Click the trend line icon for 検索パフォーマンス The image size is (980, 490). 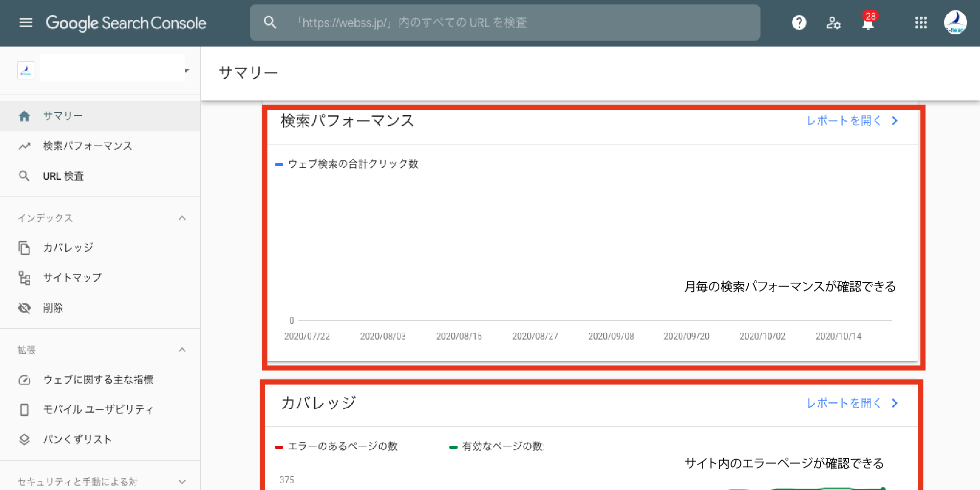[24, 146]
